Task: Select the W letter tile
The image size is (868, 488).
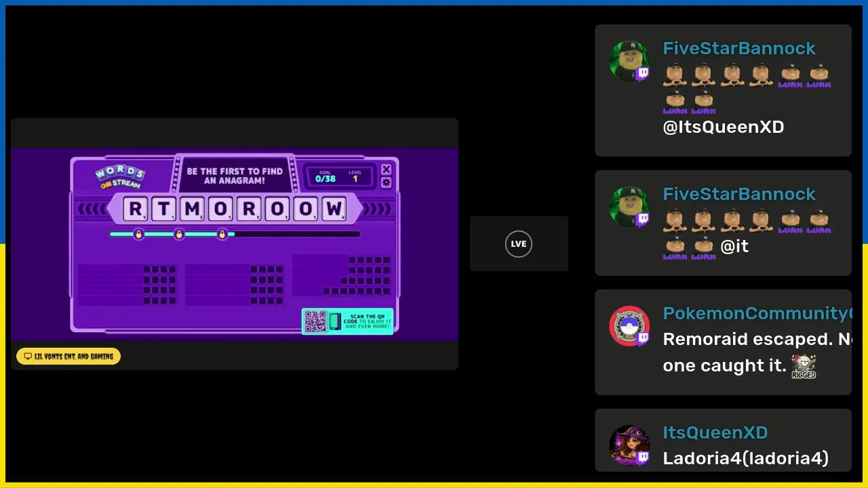Action: [333, 209]
